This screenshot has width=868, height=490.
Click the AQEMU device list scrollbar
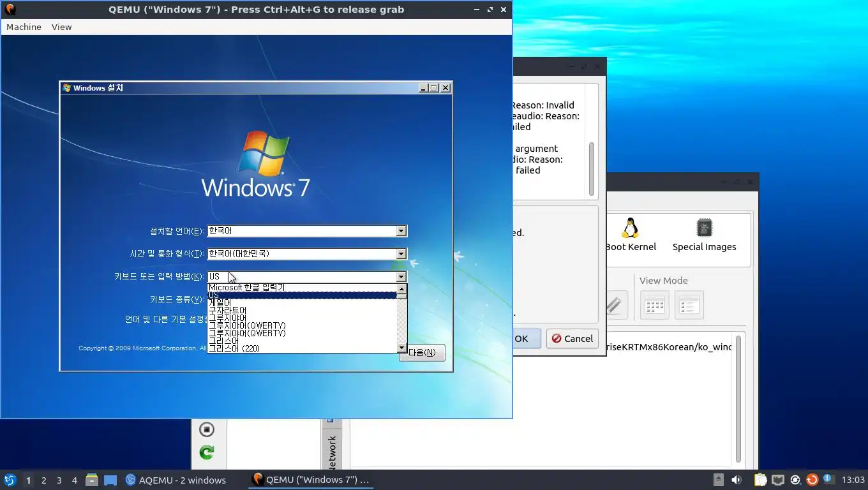point(738,399)
